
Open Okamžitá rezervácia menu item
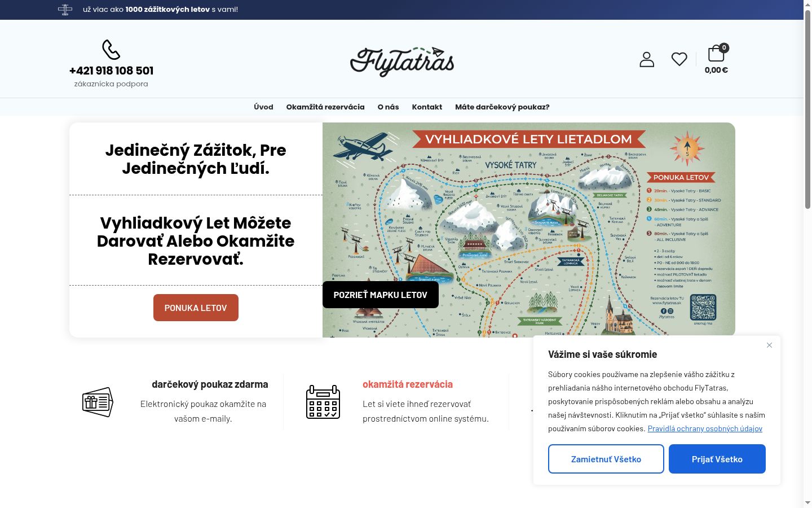[x=325, y=107]
